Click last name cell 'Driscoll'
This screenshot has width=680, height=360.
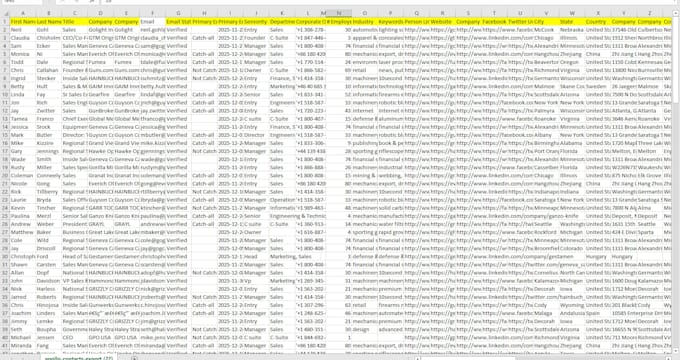pyautogui.click(x=49, y=249)
